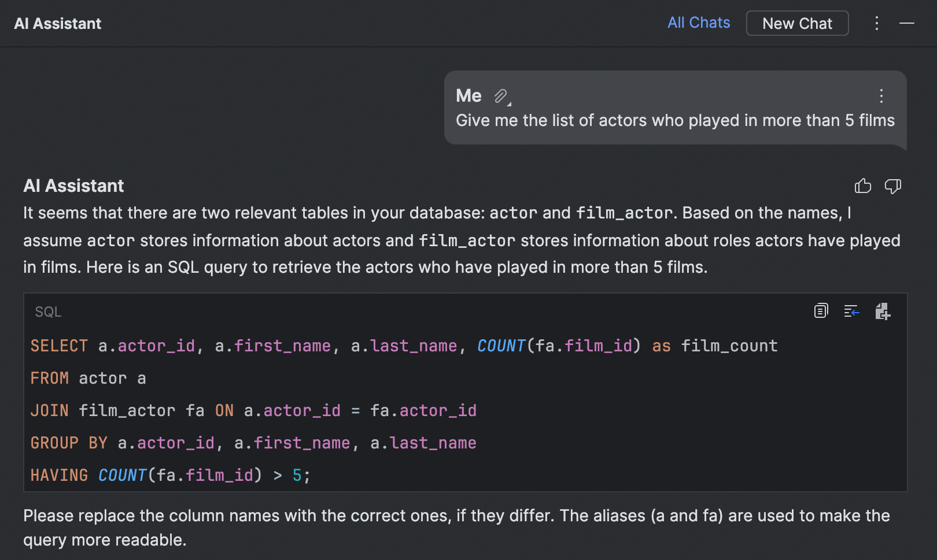Click the SQL language label of the code block

point(48,312)
